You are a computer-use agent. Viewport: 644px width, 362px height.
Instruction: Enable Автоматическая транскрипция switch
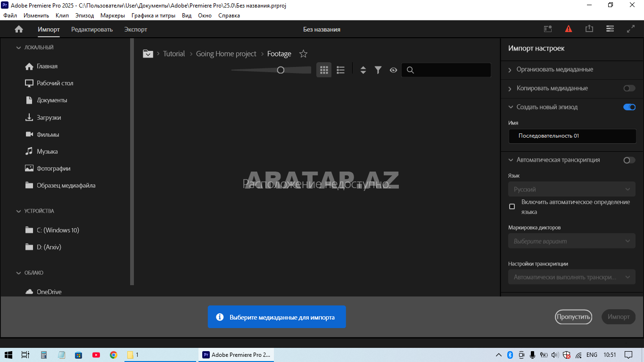click(x=629, y=160)
